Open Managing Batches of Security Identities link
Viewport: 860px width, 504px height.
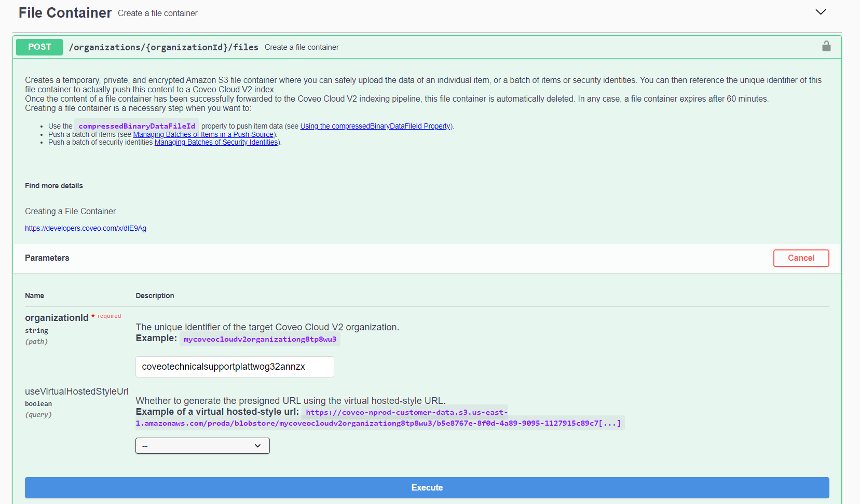pyautogui.click(x=216, y=142)
